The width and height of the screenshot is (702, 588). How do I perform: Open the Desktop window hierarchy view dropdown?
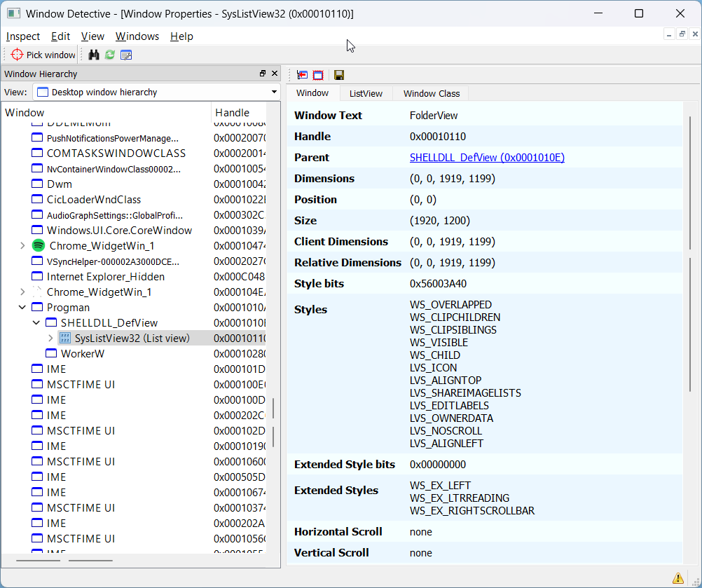point(273,91)
